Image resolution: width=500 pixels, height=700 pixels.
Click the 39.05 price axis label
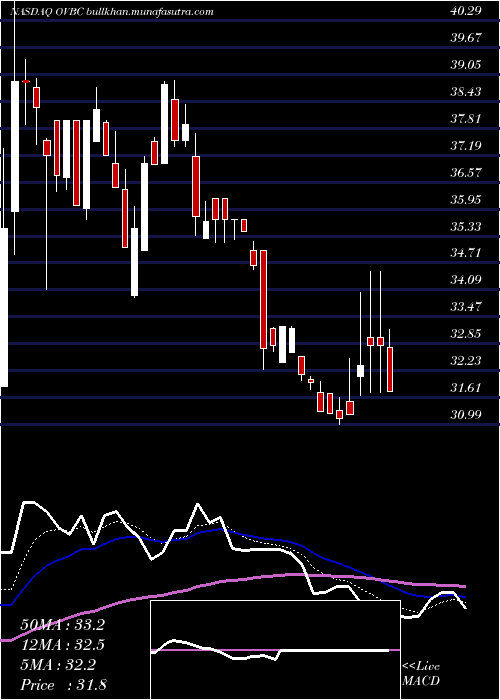coord(466,65)
